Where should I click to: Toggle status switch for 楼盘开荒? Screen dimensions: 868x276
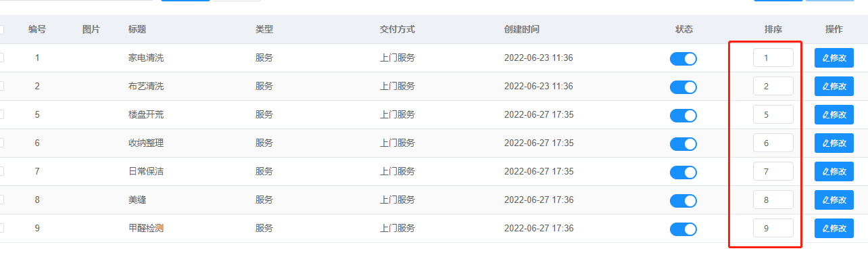coord(683,116)
